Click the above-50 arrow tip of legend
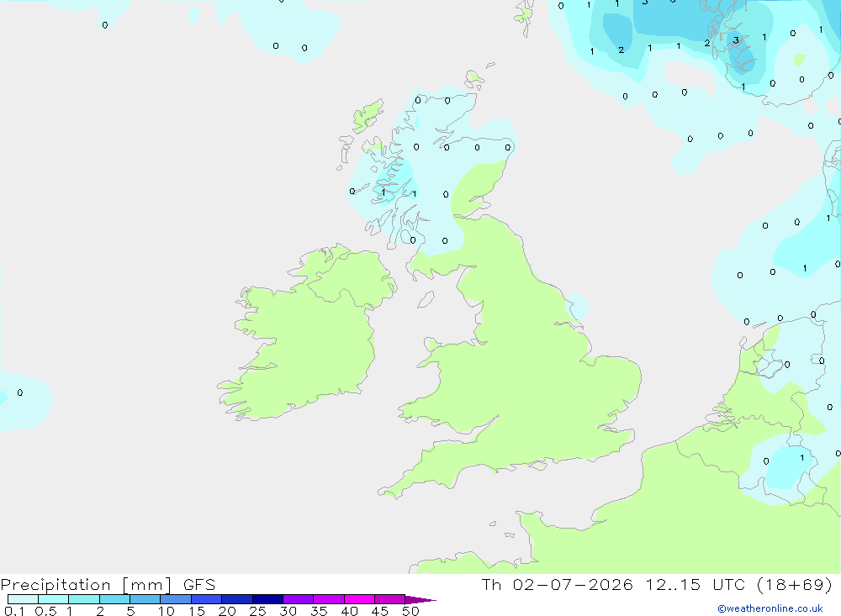The image size is (841, 616). [x=420, y=599]
